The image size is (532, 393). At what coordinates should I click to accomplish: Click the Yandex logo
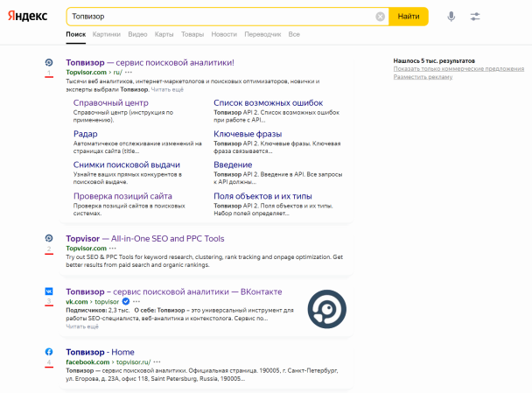coord(28,17)
